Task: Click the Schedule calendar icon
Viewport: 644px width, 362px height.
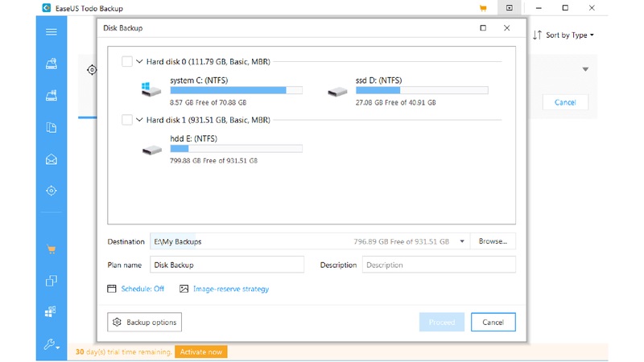Action: (112, 289)
